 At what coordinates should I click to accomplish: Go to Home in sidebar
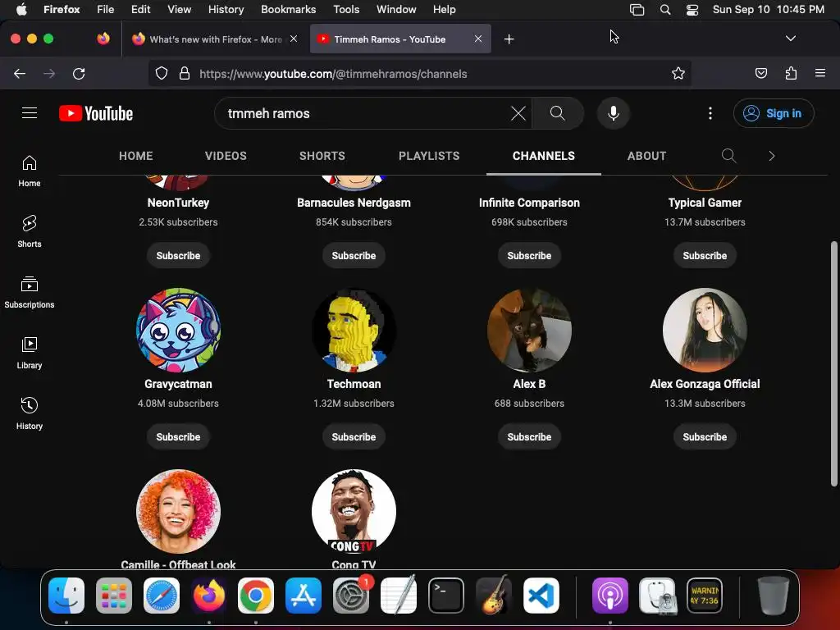[x=30, y=171]
